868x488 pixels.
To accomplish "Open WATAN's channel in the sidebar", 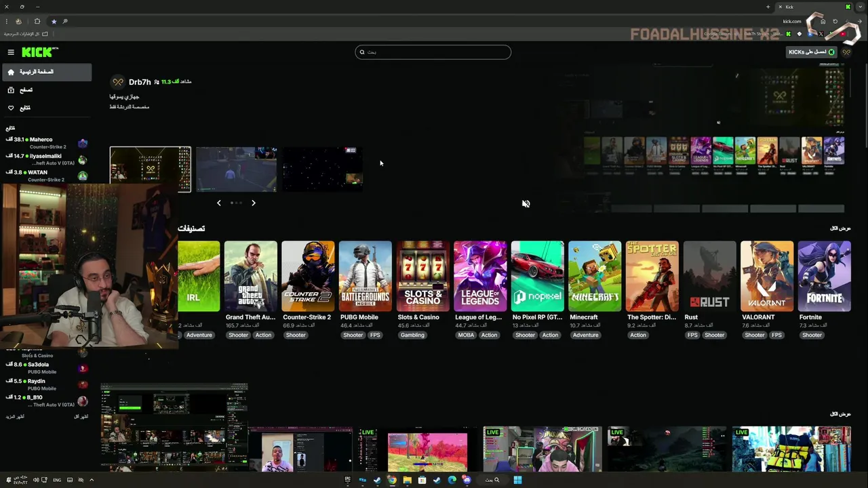I will point(46,176).
